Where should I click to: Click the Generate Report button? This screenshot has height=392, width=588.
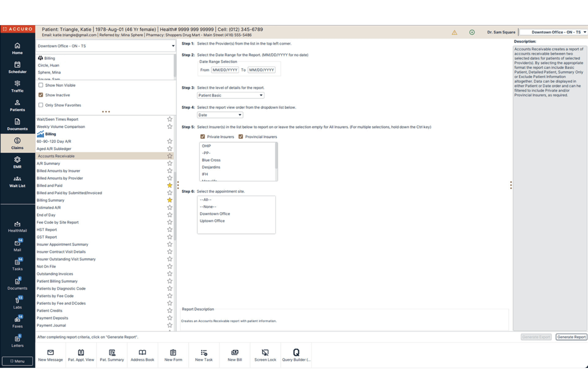(x=571, y=337)
